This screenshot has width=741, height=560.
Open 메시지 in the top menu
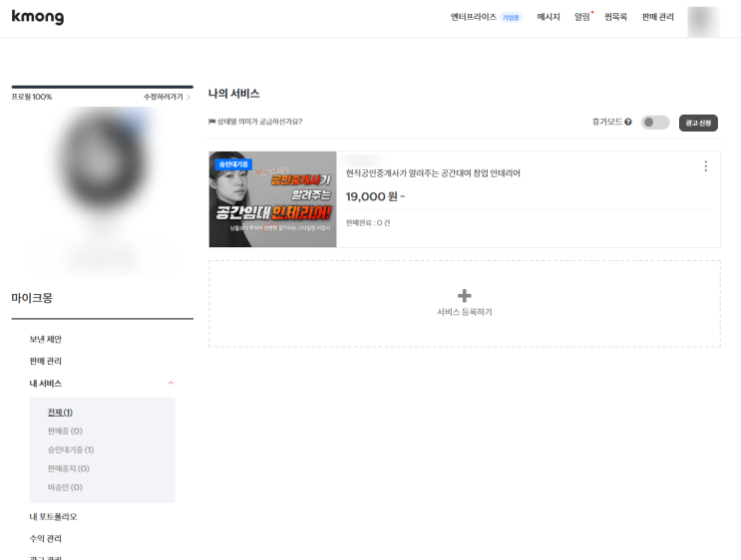tap(549, 17)
